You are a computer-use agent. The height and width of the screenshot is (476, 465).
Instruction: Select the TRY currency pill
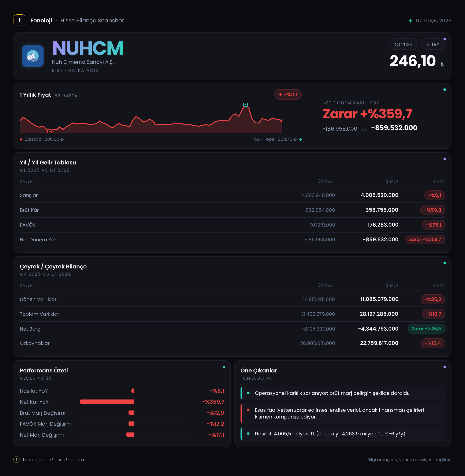pos(432,44)
